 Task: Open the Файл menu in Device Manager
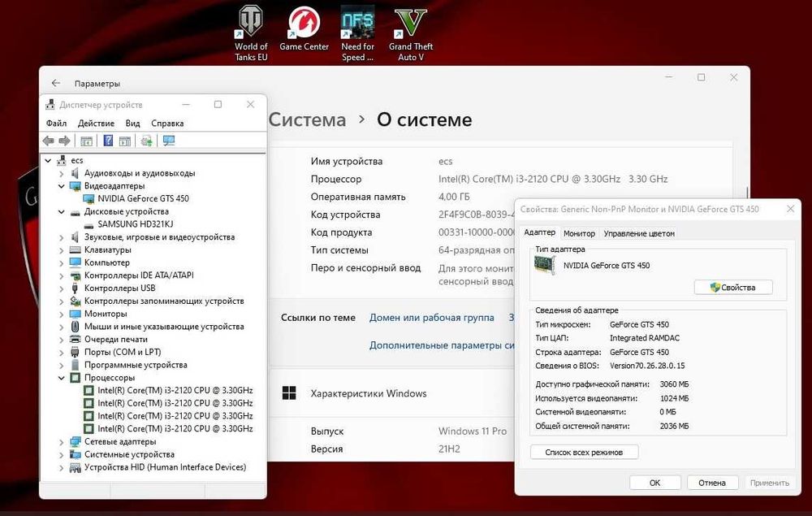[57, 124]
